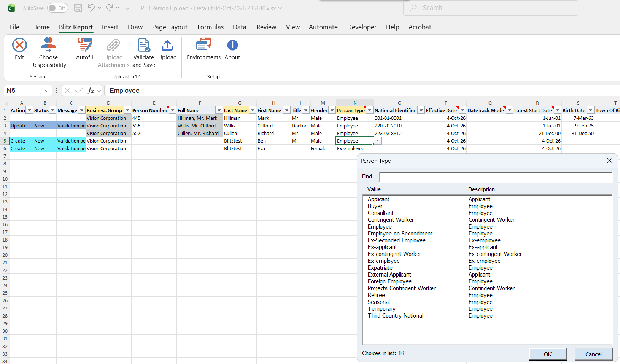
Task: Click the formula bar showing Employee
Action: (361, 91)
